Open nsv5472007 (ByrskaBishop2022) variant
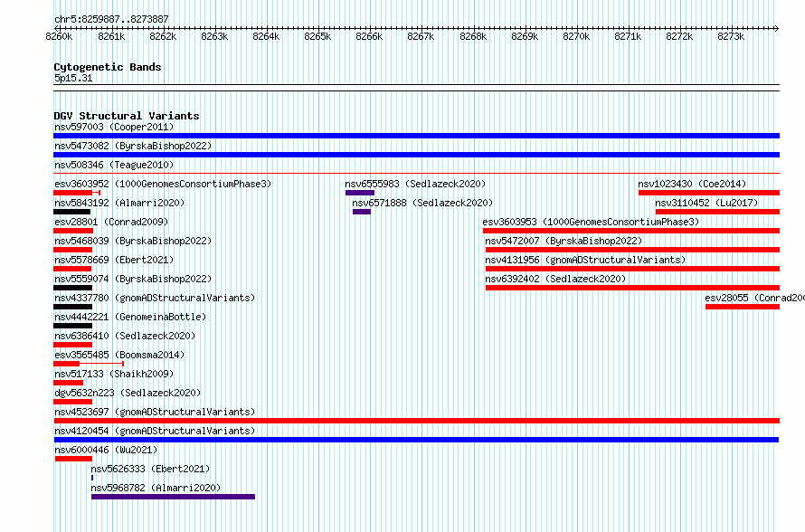Screen dimensions: 805x532 [x=563, y=241]
